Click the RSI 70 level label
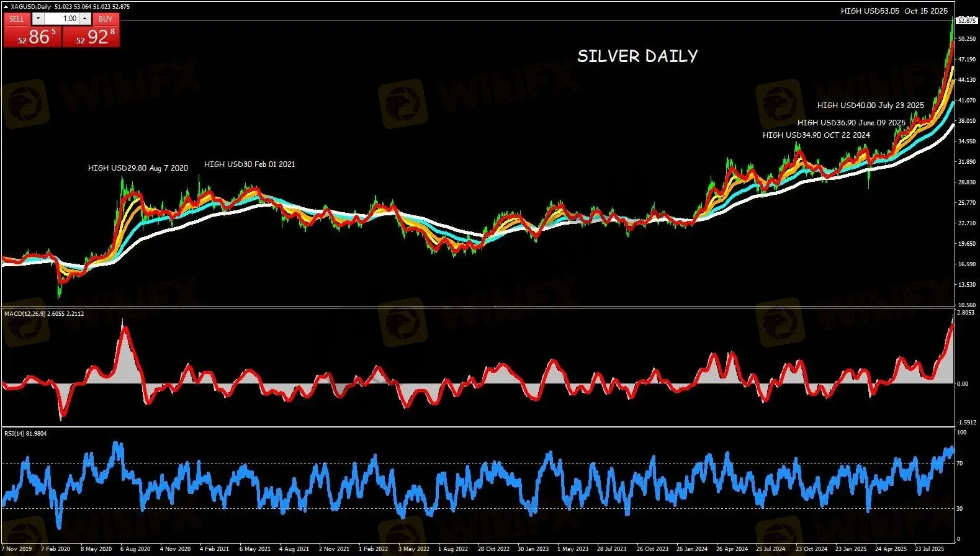This screenshot has height=556, width=980. click(961, 464)
